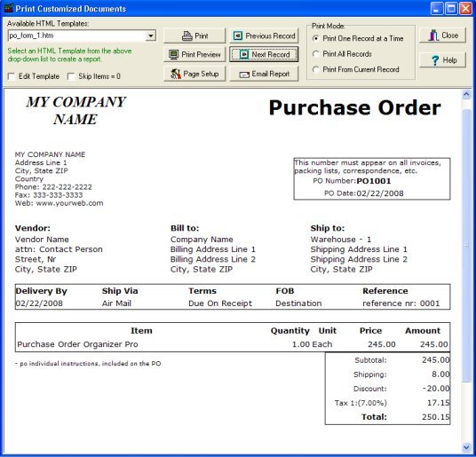Click FOB value Destination
Viewport: 476px width, 457px height.
coord(298,303)
